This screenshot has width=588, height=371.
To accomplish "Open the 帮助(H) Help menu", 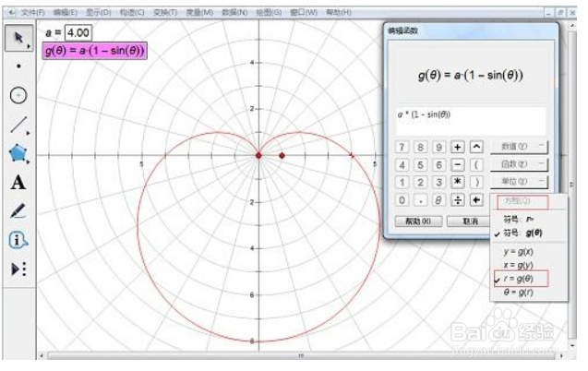I will (x=338, y=12).
